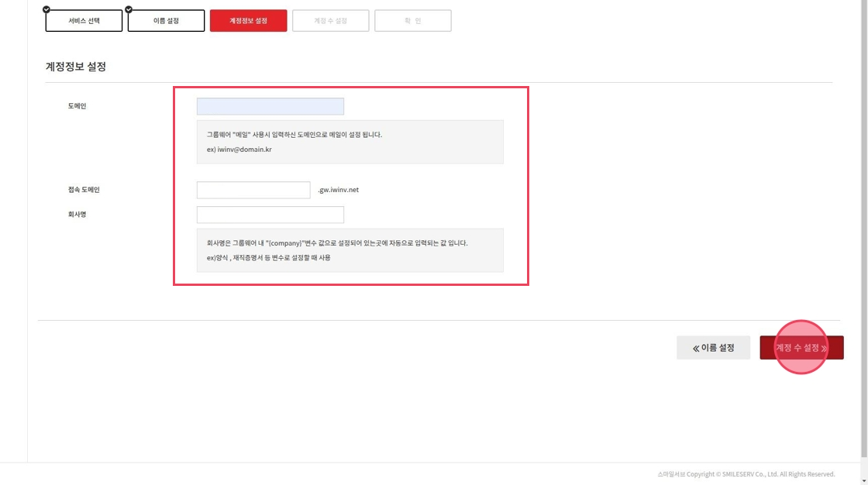Click the 계정정보 설정 section heading
Image resolution: width=868 pixels, height=485 pixels.
[x=76, y=67]
